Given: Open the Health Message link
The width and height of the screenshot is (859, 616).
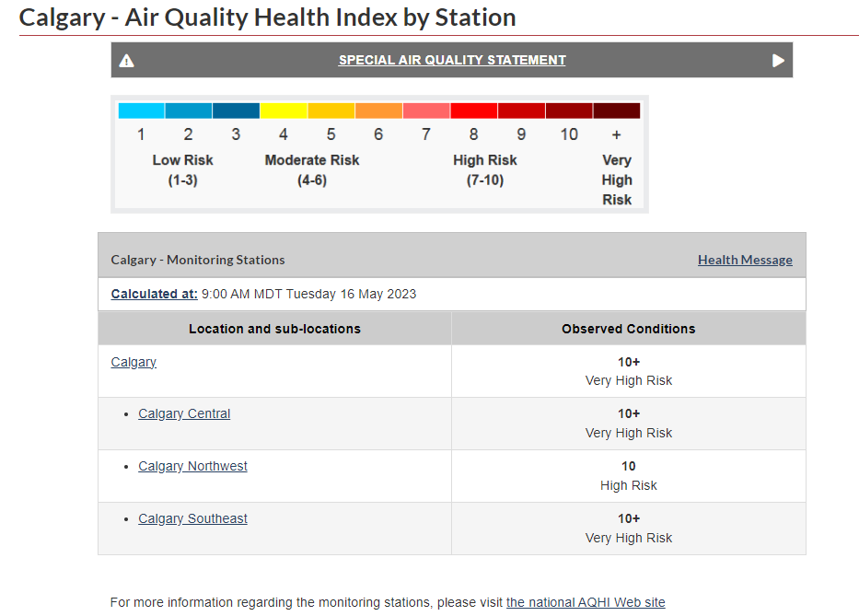Looking at the screenshot, I should coord(744,260).
